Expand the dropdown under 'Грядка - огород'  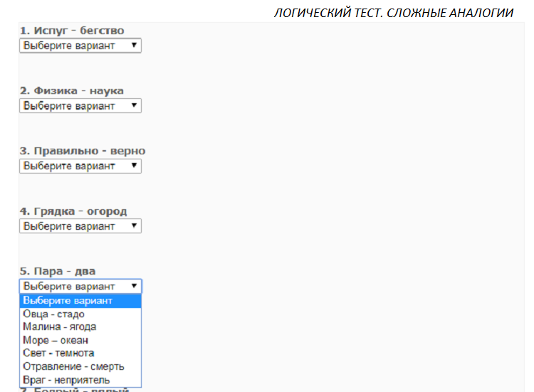pyautogui.click(x=80, y=226)
